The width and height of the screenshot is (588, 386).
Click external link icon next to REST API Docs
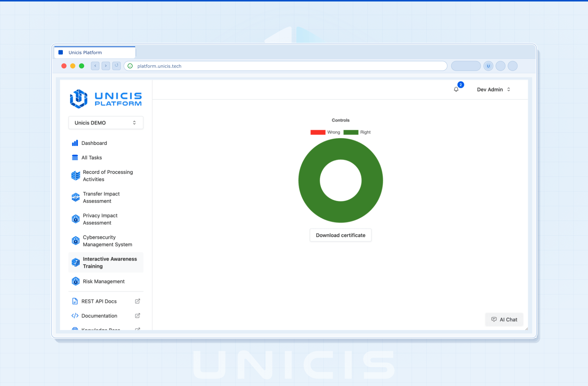coord(137,301)
